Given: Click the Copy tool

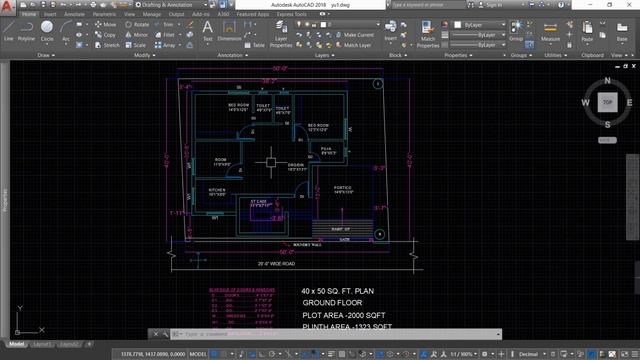Looking at the screenshot, I should click(x=105, y=35).
